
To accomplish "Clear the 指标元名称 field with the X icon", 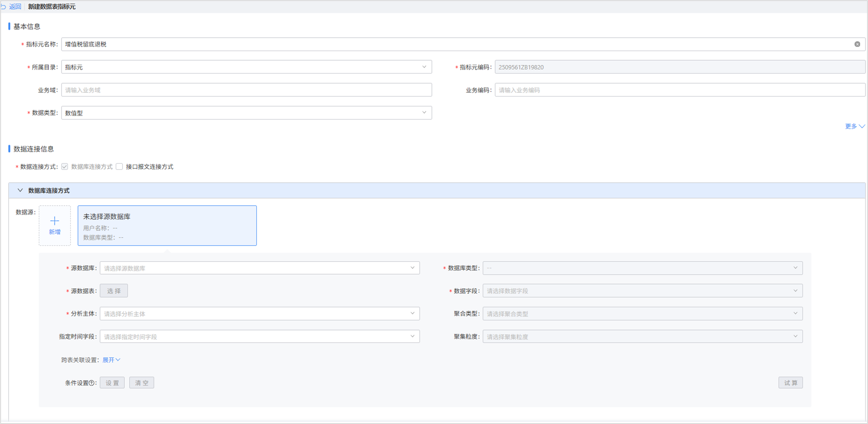I will 857,44.
